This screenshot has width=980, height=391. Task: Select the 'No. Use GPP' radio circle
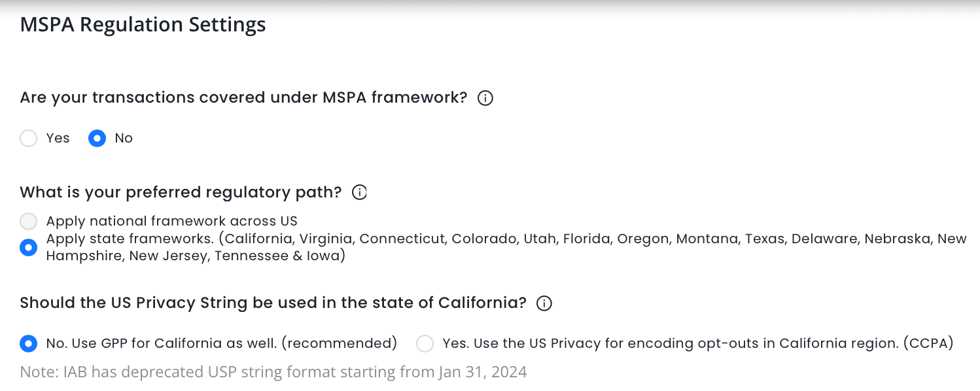(x=29, y=343)
